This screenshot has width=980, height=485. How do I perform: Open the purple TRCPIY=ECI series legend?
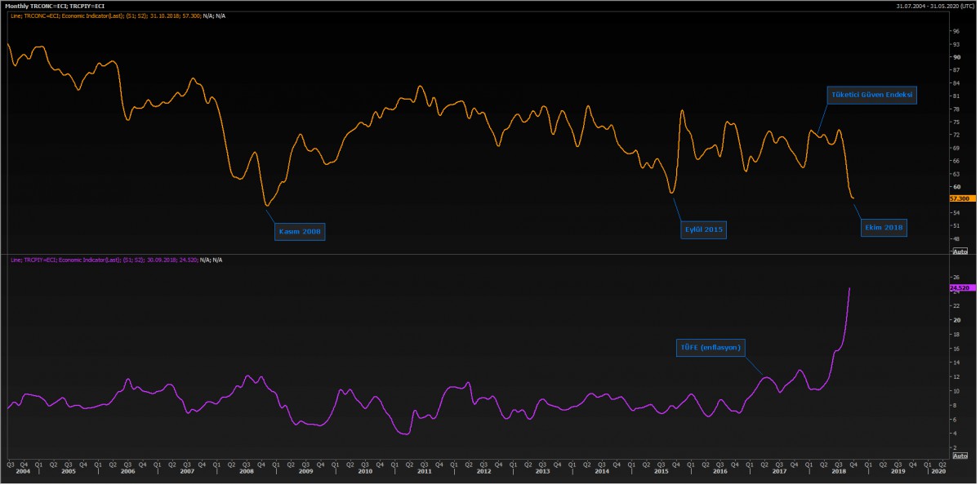coord(114,260)
